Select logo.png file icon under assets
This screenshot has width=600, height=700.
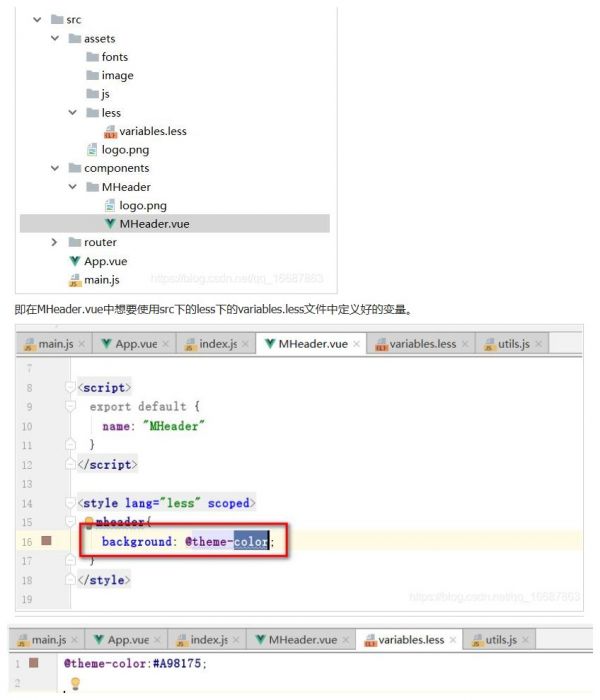[x=92, y=150]
